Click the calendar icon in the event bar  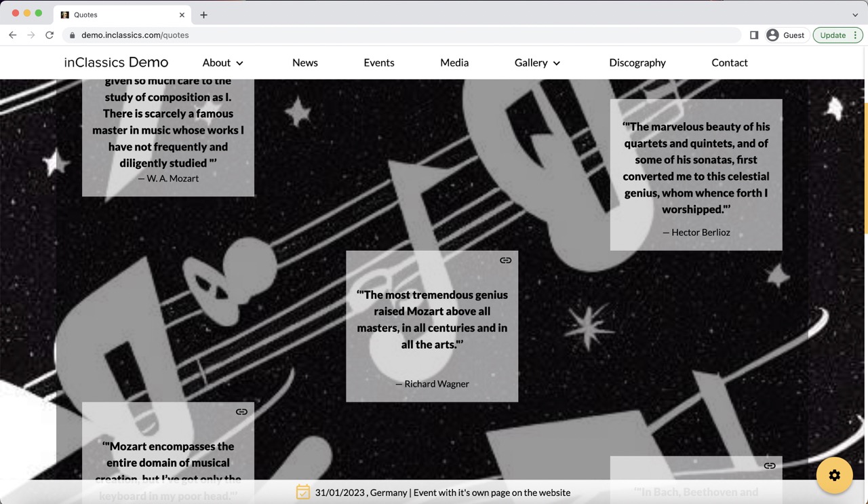(303, 492)
